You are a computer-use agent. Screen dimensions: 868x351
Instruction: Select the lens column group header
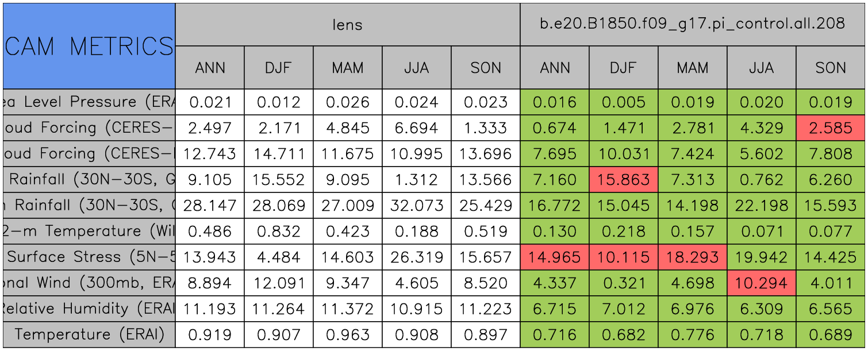coord(348,25)
